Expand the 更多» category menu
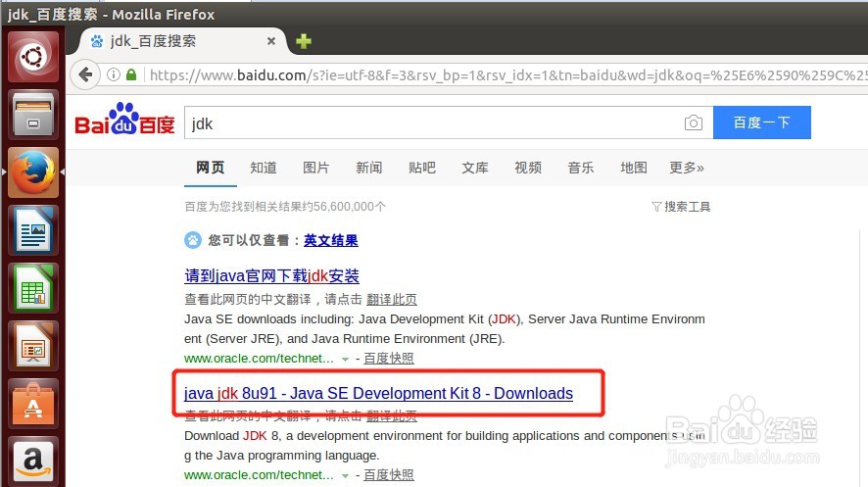The height and width of the screenshot is (487, 868). (x=687, y=168)
